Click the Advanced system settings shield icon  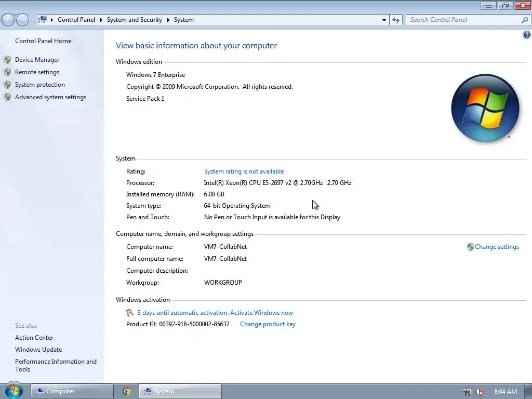pos(7,97)
